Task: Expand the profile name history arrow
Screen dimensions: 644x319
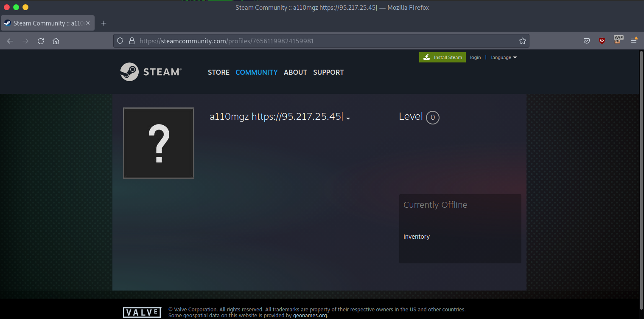Action: (348, 119)
